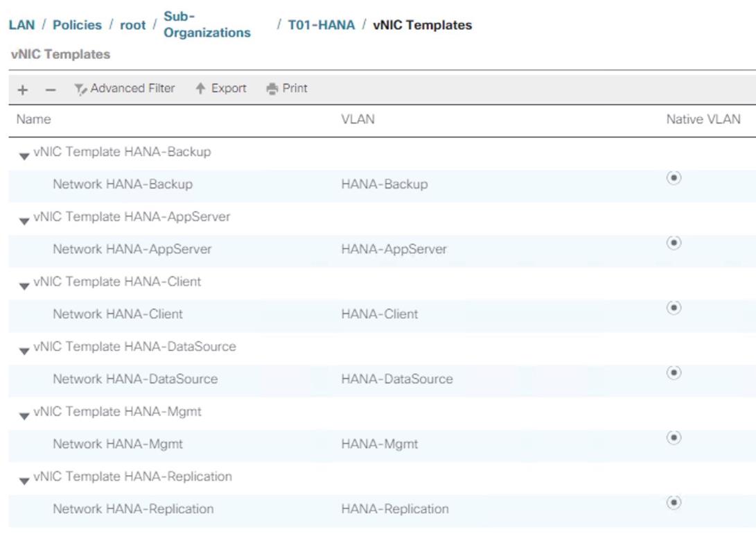Select row vNIC Template HANA-Backup
Image resolution: width=756 pixels, height=534 pixels.
[382, 152]
